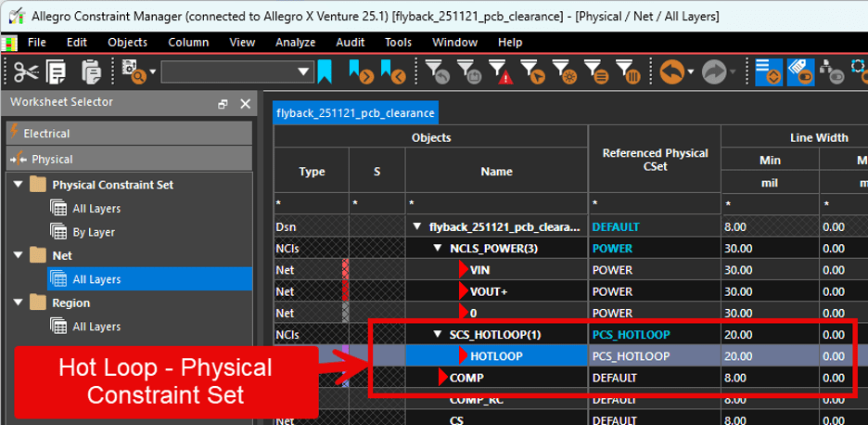
Task: Collapse the NCLS_POWER(3) net class
Action: point(439,249)
